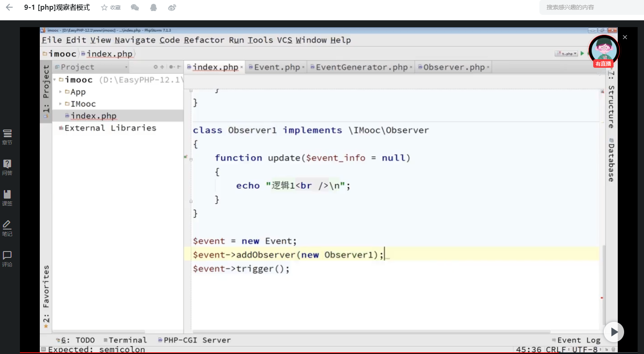This screenshot has width=644, height=354.
Task: Share the video via Weibo icon
Action: coord(172,8)
